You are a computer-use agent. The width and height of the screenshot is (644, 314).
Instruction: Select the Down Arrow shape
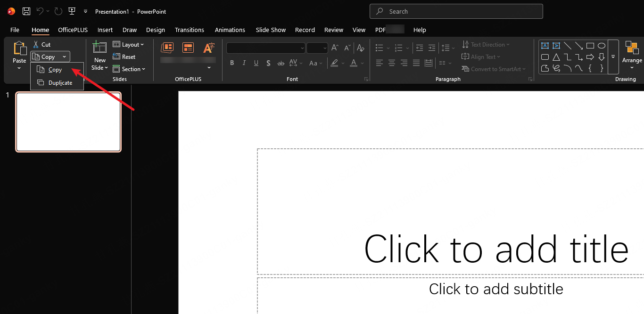click(x=602, y=57)
